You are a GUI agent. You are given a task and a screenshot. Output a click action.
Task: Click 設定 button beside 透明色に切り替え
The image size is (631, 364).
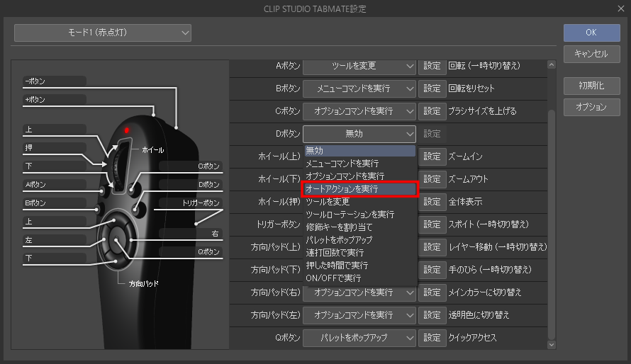(x=432, y=315)
